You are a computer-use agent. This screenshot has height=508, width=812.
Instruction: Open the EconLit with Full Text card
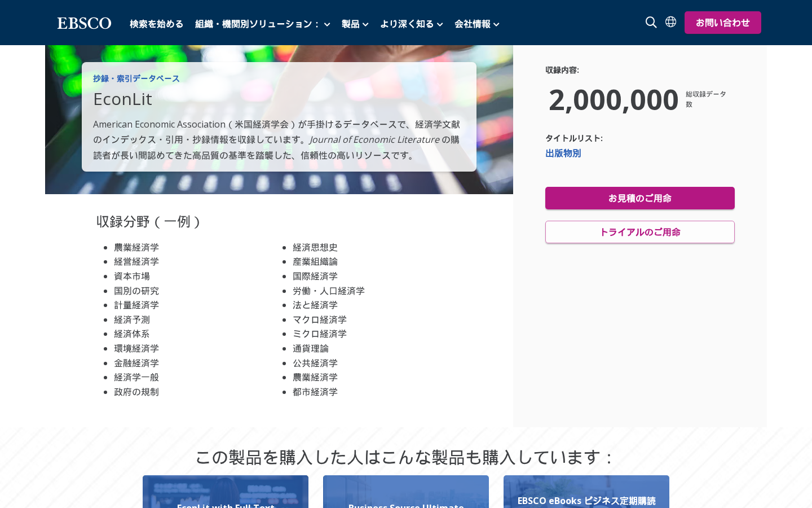[226, 492]
